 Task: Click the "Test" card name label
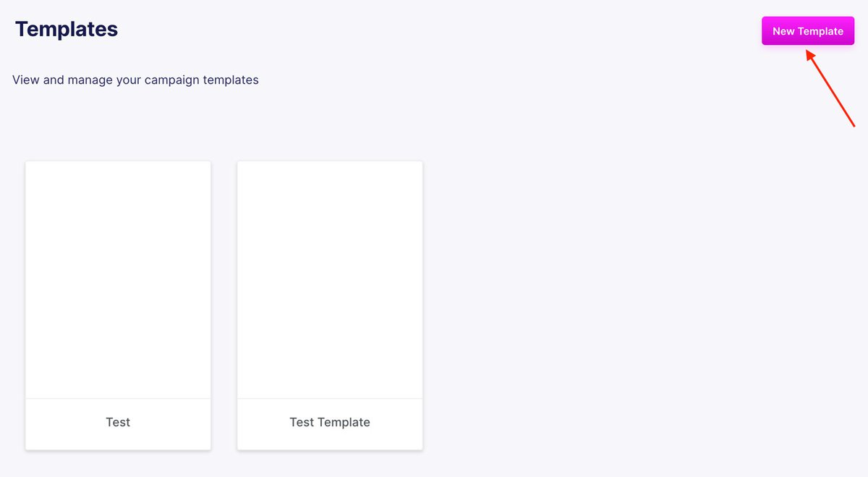pyautogui.click(x=118, y=422)
